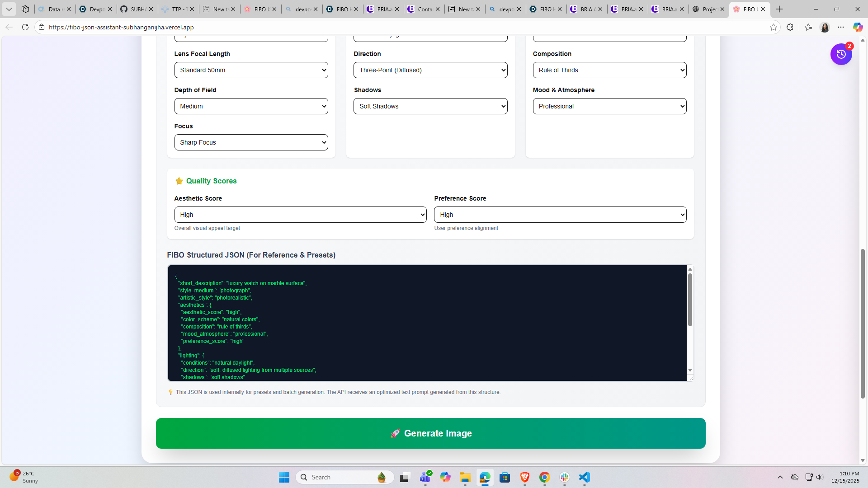Open browser extensions puzzle icon
Viewport: 868px width, 488px height.
pyautogui.click(x=790, y=27)
